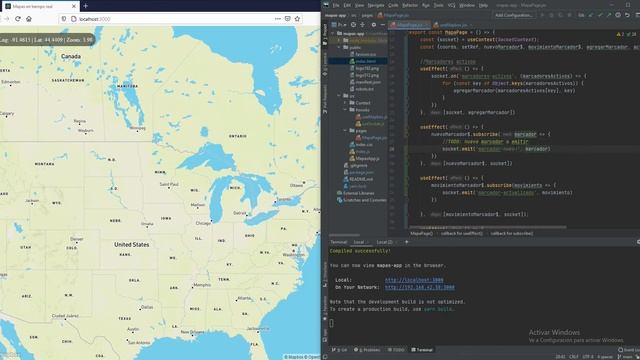Image resolution: width=640 pixels, height=360 pixels.
Task: Collapse the src folder
Action: click(x=339, y=96)
